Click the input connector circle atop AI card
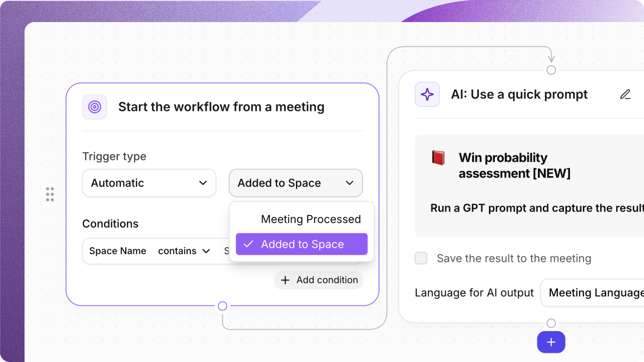644x362 pixels. [x=551, y=70]
